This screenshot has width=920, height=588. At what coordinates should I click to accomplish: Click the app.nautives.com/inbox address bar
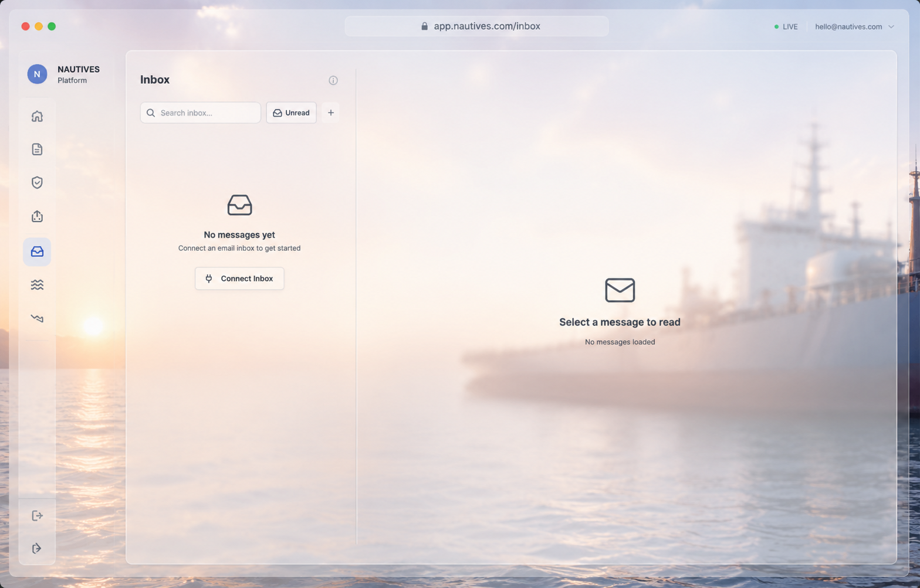(476, 26)
